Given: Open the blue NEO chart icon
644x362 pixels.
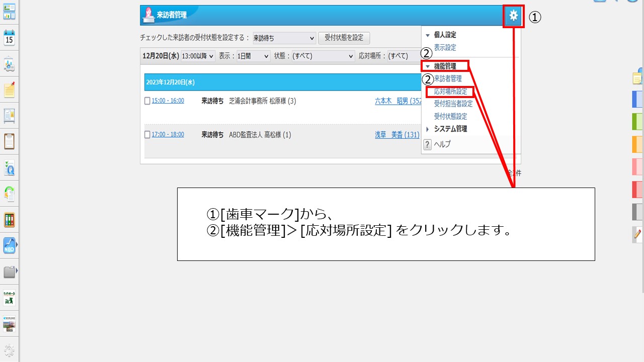Looking at the screenshot, I should (9, 245).
